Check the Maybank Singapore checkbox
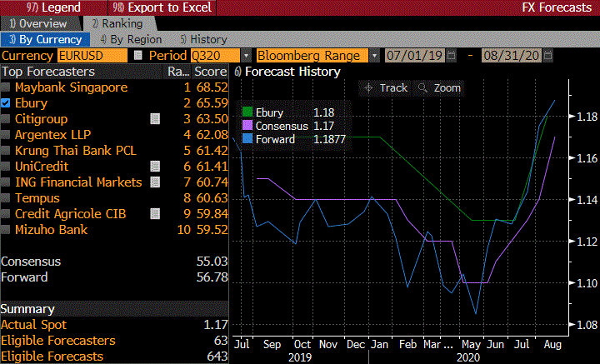Image resolution: width=600 pixels, height=364 pixels. pyautogui.click(x=7, y=87)
